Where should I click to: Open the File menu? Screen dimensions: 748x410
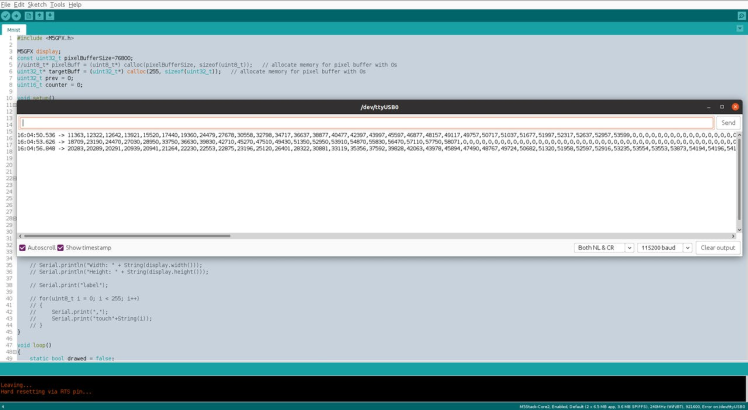click(5, 4)
